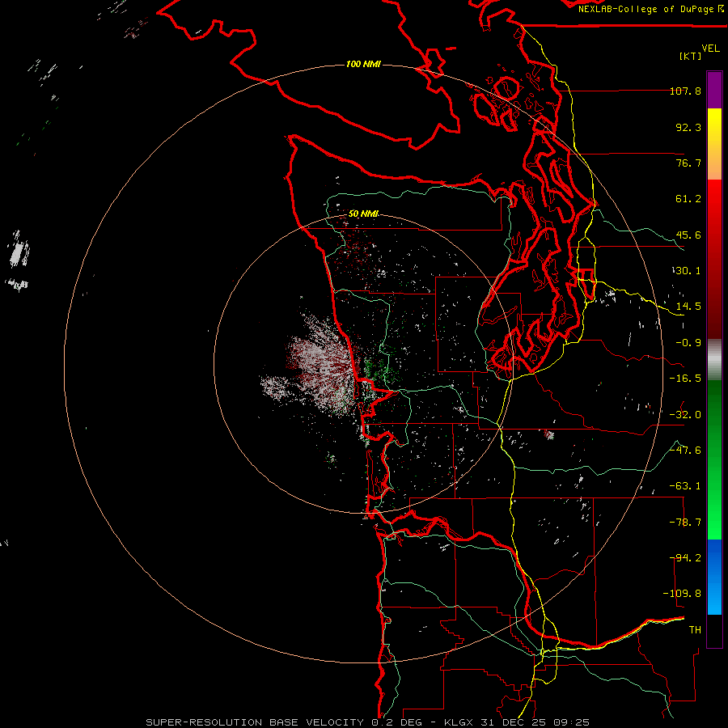Viewport: 728px width, 728px height.
Task: Click the TH legend label
Action: click(x=695, y=630)
